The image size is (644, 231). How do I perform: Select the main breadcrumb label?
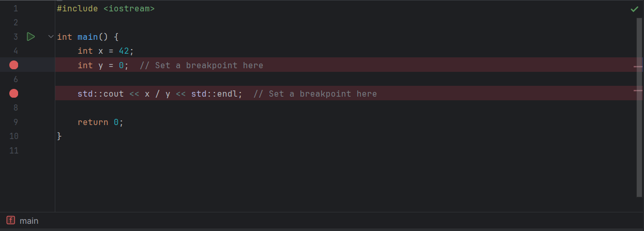click(x=29, y=221)
